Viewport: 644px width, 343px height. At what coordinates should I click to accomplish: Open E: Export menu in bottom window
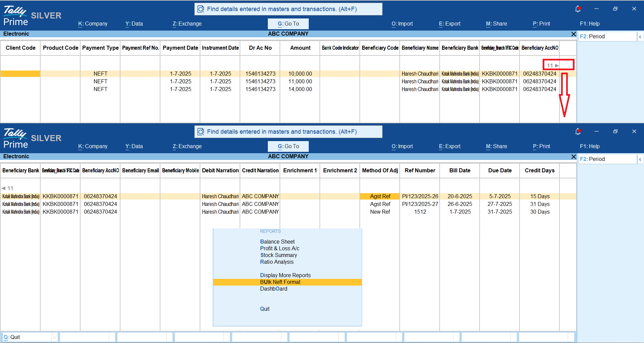pyautogui.click(x=449, y=146)
